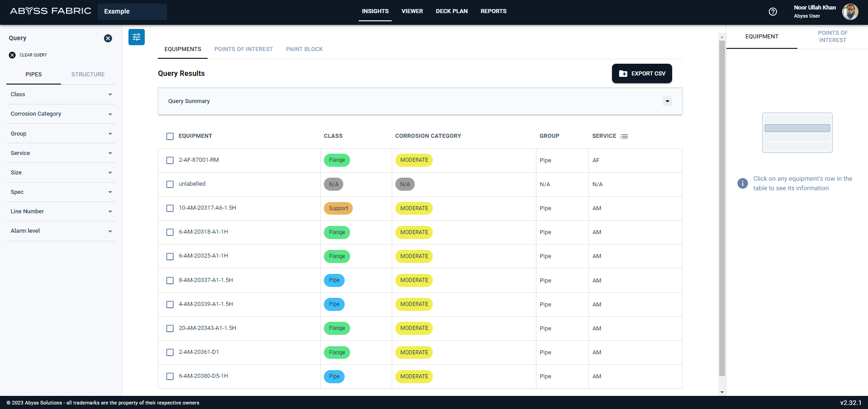This screenshot has height=409, width=868.
Task: Select the Points of Interest results tab
Action: pyautogui.click(x=243, y=49)
